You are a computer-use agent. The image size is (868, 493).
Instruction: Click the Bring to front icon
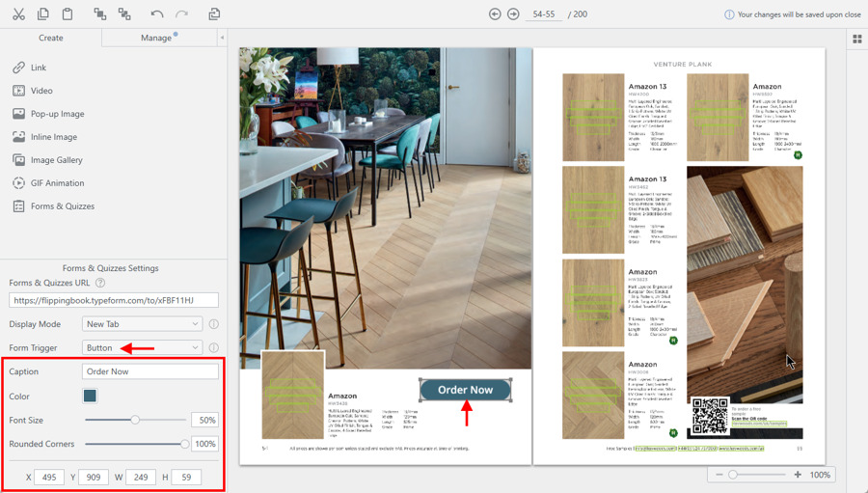[x=99, y=14]
